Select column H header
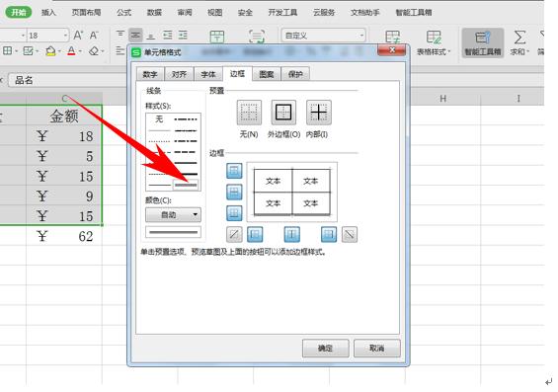Screen dimensions: 558x392 [443, 99]
